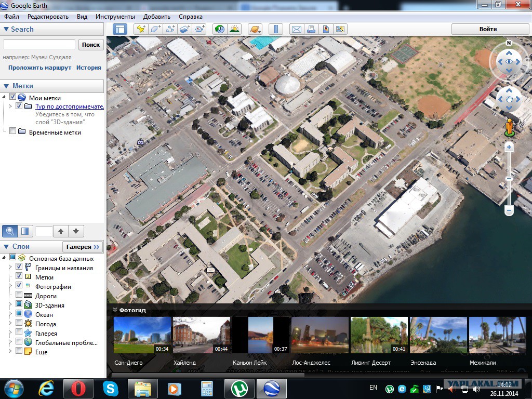Open the Инструменты menu
Viewport: 532px width, 399px height.
(x=115, y=17)
